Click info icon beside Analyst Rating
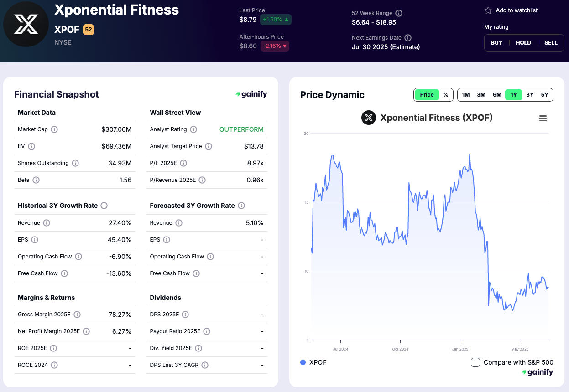This screenshot has height=392, width=569. (193, 129)
